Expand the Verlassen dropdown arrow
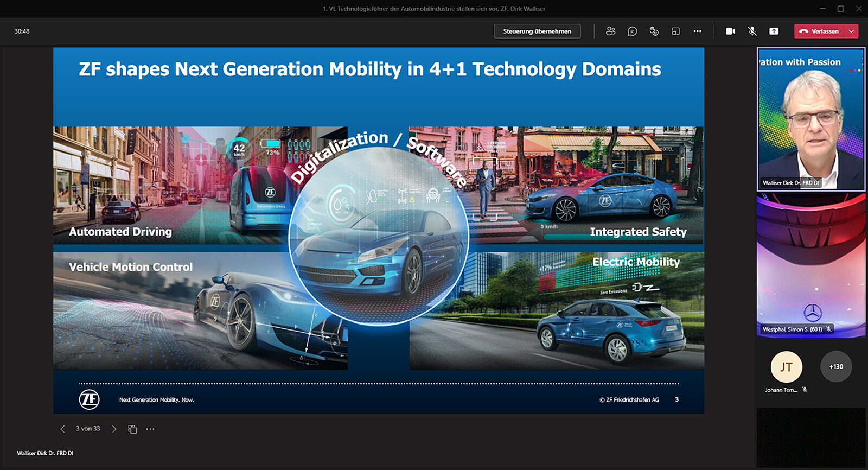This screenshot has width=868, height=470. click(x=852, y=31)
